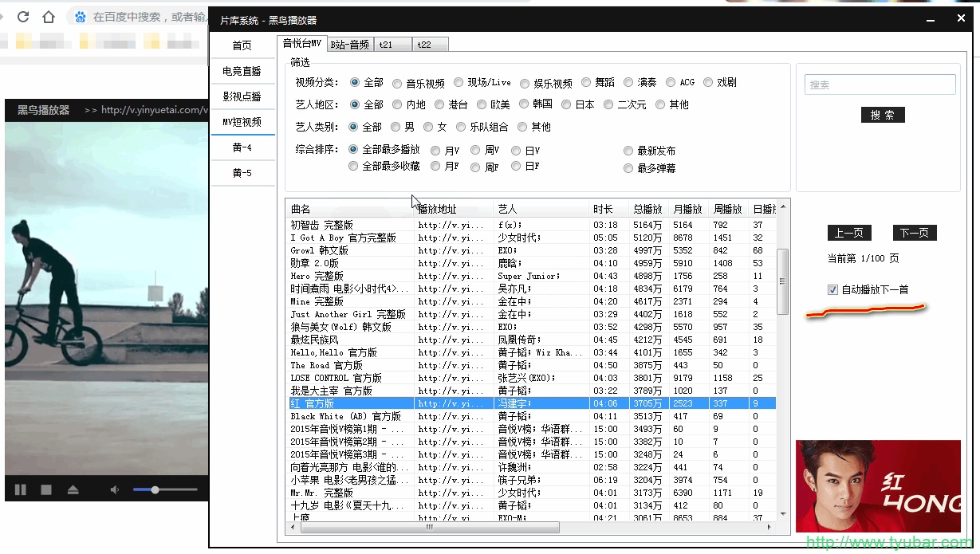Click 下一页 next page button

click(x=915, y=233)
